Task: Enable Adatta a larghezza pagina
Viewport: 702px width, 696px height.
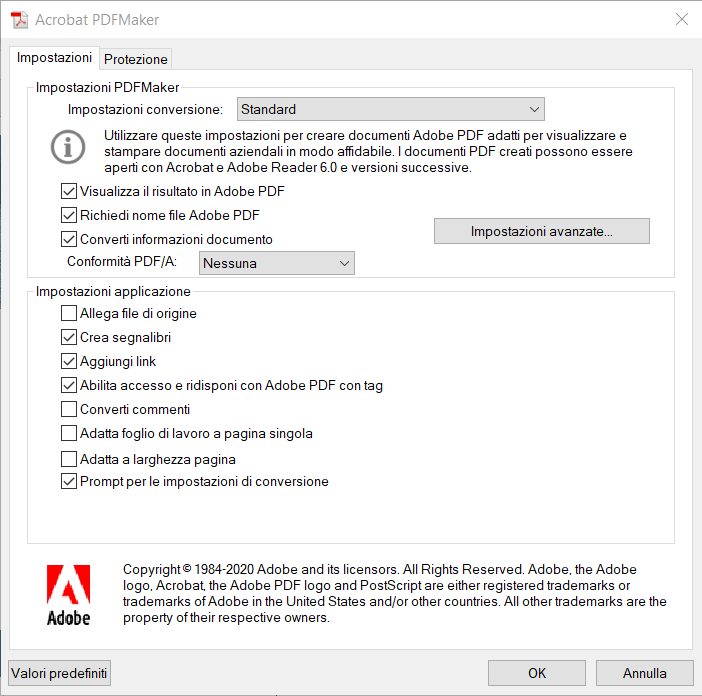Action: click(69, 460)
